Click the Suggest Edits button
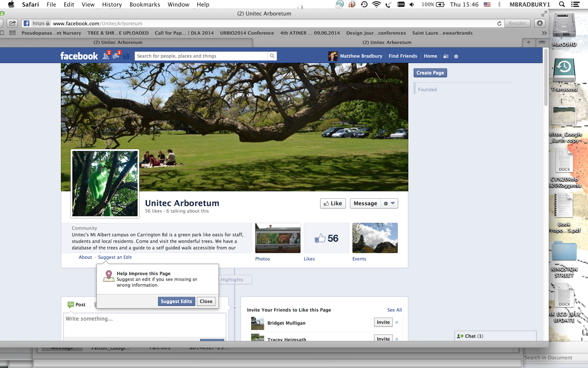Viewport: 588px width, 368px height. pyautogui.click(x=176, y=301)
